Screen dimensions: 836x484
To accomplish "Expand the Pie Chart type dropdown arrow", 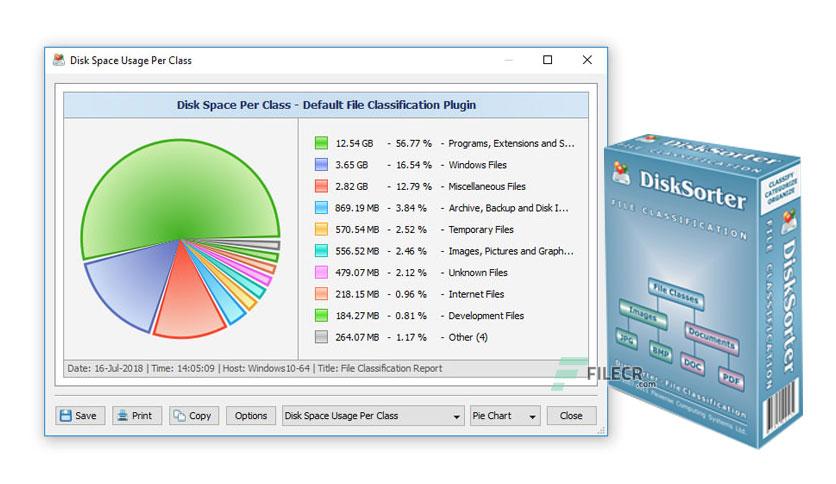I will pyautogui.click(x=532, y=416).
